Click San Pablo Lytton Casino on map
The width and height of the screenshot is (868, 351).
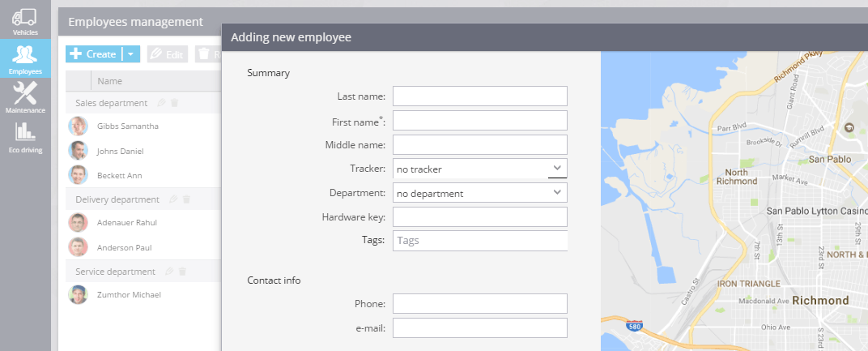(816, 211)
